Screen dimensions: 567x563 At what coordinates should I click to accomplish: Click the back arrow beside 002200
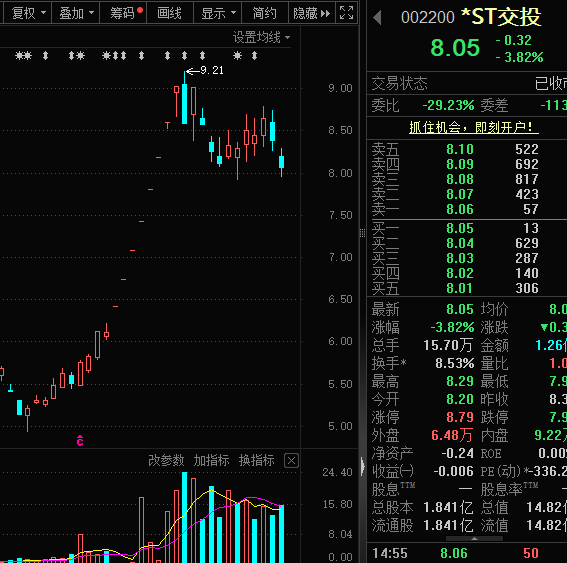(x=377, y=17)
